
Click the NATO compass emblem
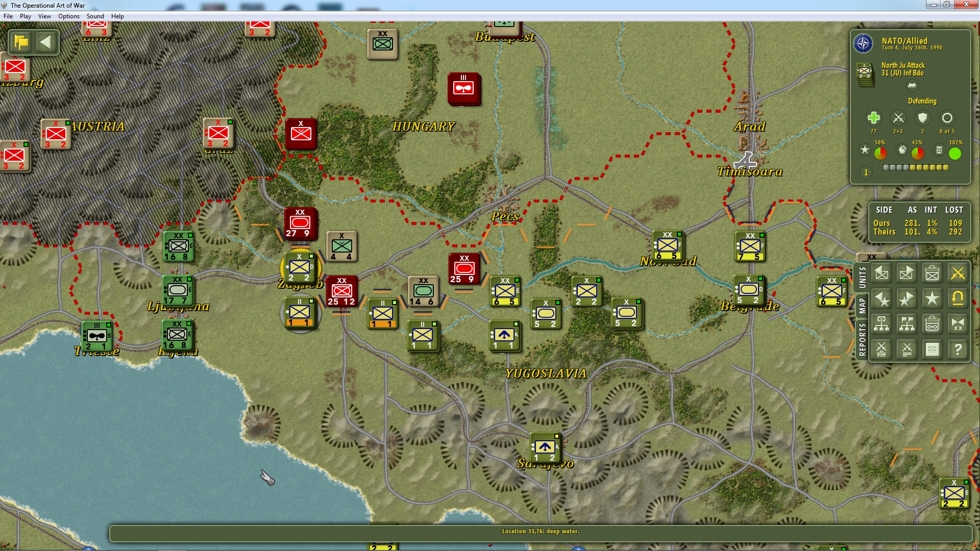pyautogui.click(x=863, y=43)
